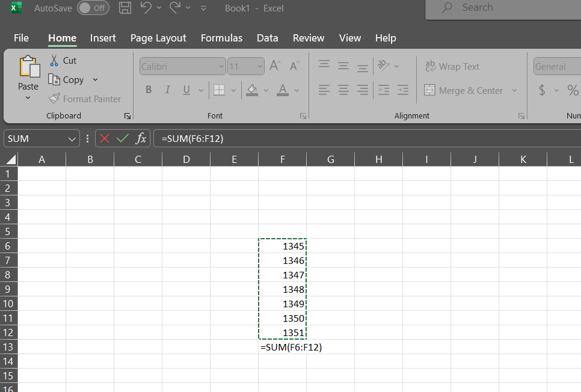Click the Copy button

coord(66,79)
